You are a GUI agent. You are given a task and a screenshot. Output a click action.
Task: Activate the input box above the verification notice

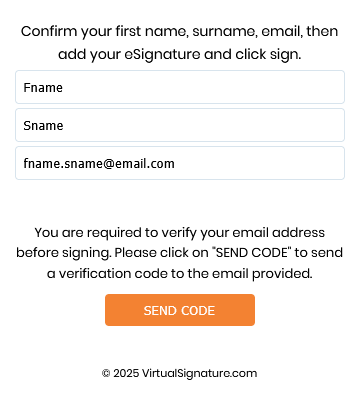point(180,163)
